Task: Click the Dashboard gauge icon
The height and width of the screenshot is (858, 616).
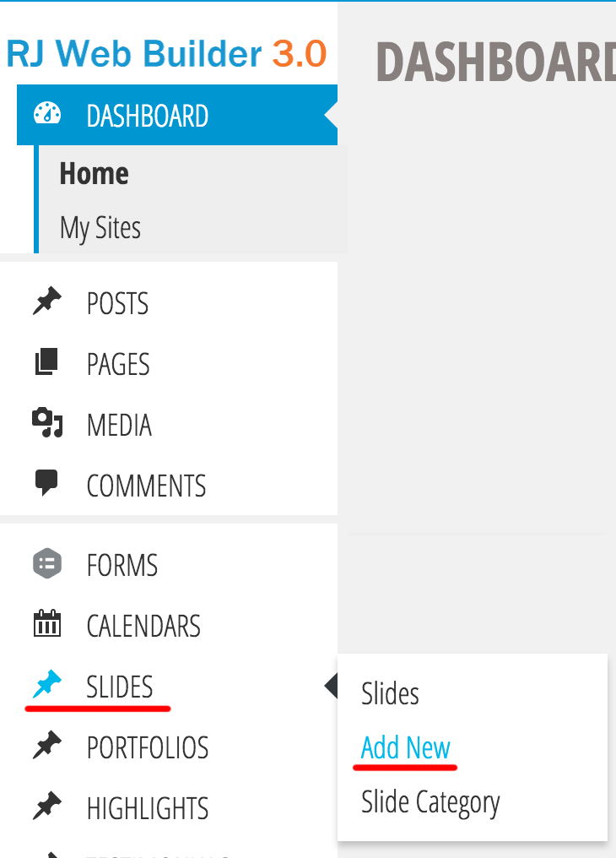Action: pyautogui.click(x=47, y=115)
